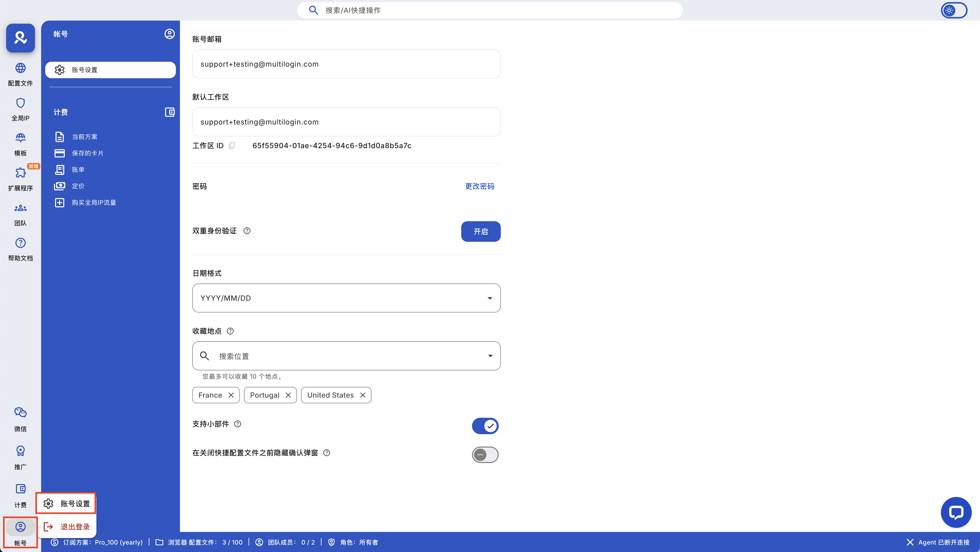Click the search magnifier icon in top bar
The height and width of the screenshot is (552, 980).
313,10
